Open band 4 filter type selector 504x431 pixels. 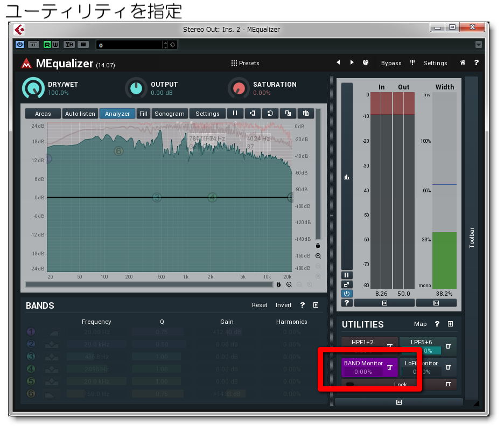click(x=52, y=369)
